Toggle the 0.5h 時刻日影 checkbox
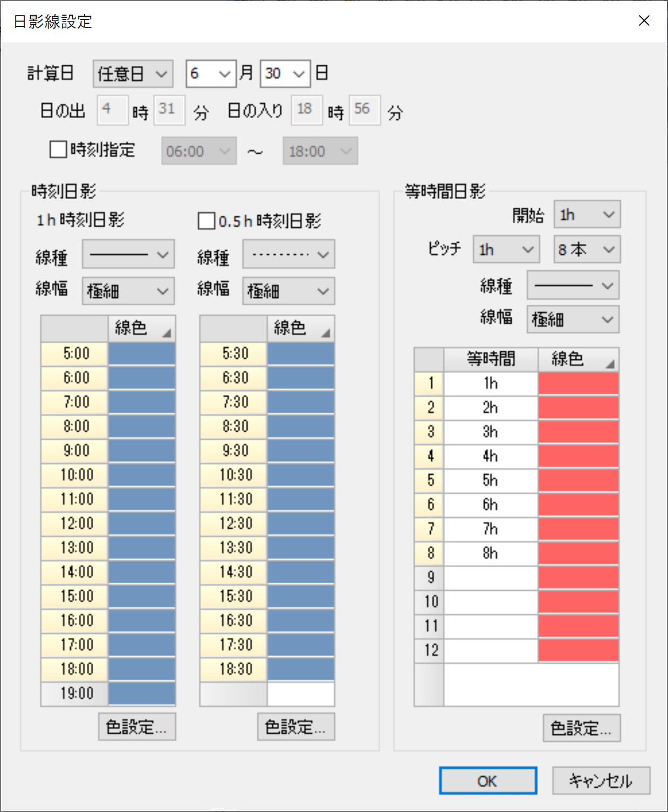Image resolution: width=668 pixels, height=812 pixels. click(x=206, y=221)
